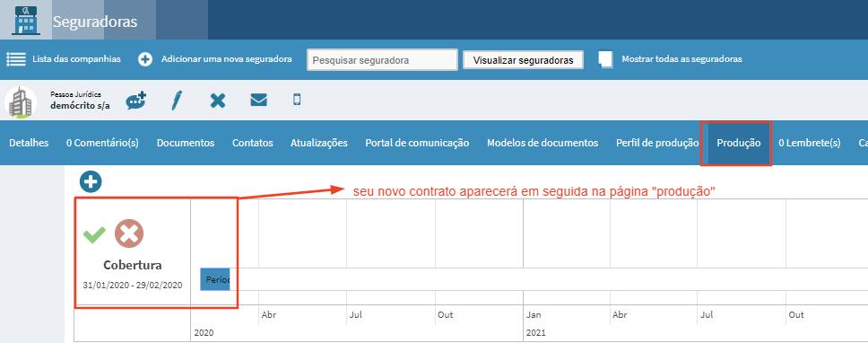The image size is (868, 343).
Task: Open the 0 Comentário(s) tab
Action: tap(102, 143)
